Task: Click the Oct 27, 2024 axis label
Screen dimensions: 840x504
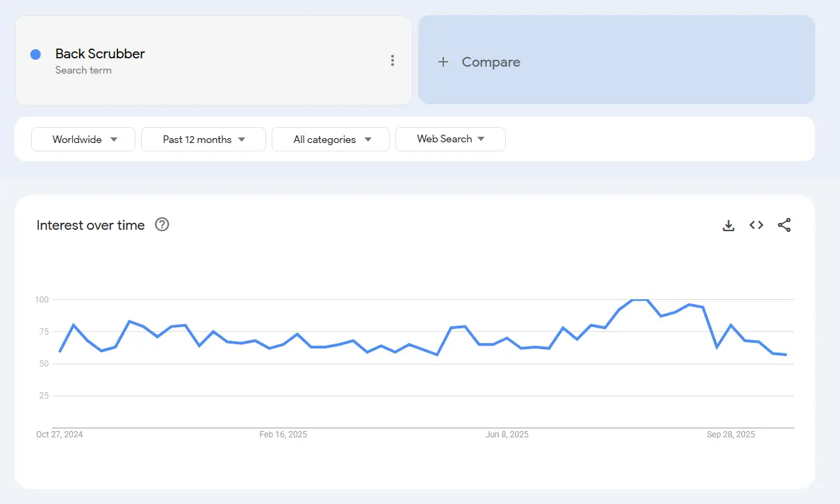Action: click(59, 435)
